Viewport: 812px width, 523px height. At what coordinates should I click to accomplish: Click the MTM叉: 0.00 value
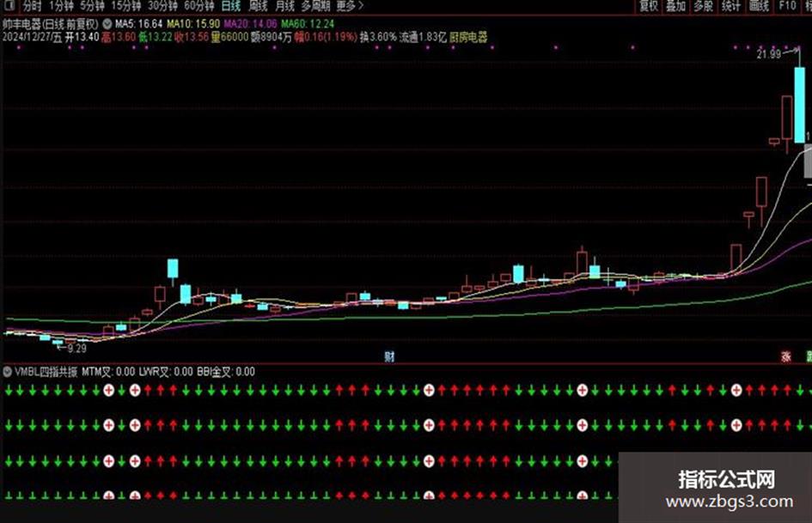coord(108,372)
